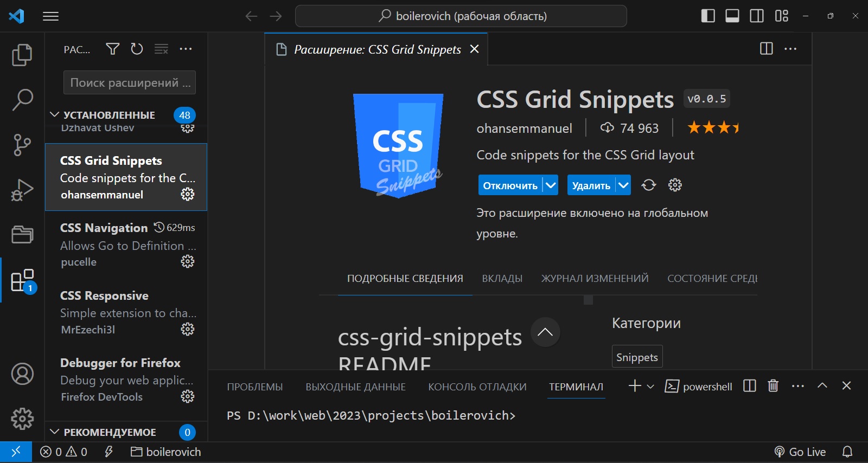Open dropdown arrow next to Отключить

pos(551,185)
